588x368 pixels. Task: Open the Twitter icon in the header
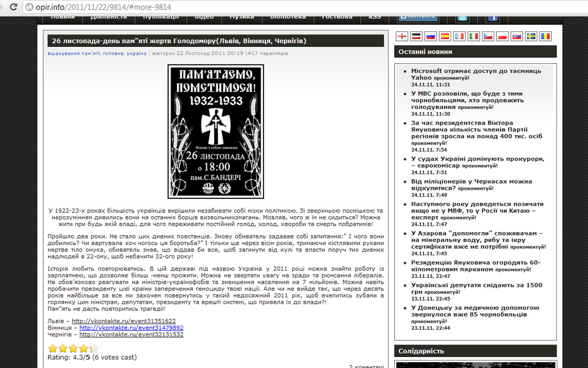462,17
